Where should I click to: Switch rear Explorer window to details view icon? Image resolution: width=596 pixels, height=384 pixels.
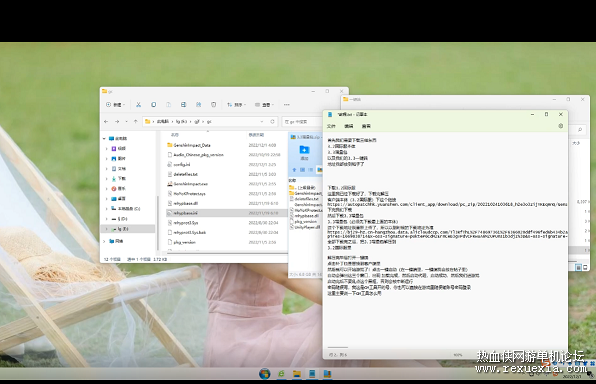point(579,268)
